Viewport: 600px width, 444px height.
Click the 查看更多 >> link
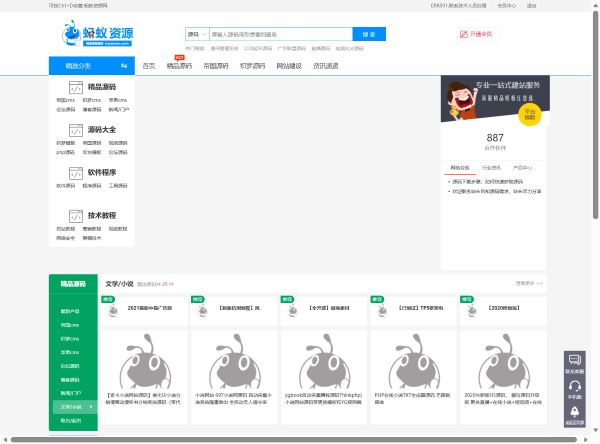529,284
